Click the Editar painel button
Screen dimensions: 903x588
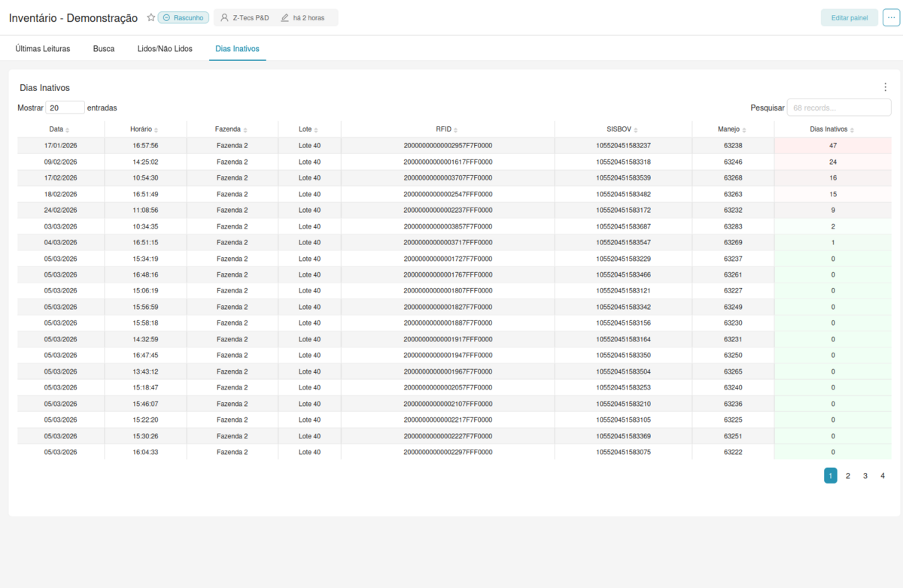(849, 17)
